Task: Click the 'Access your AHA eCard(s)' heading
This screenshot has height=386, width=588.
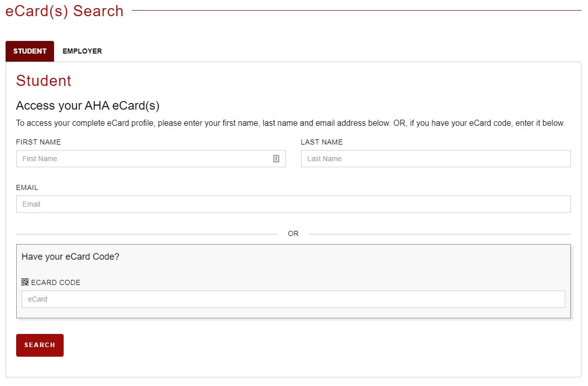Action: pyautogui.click(x=88, y=106)
